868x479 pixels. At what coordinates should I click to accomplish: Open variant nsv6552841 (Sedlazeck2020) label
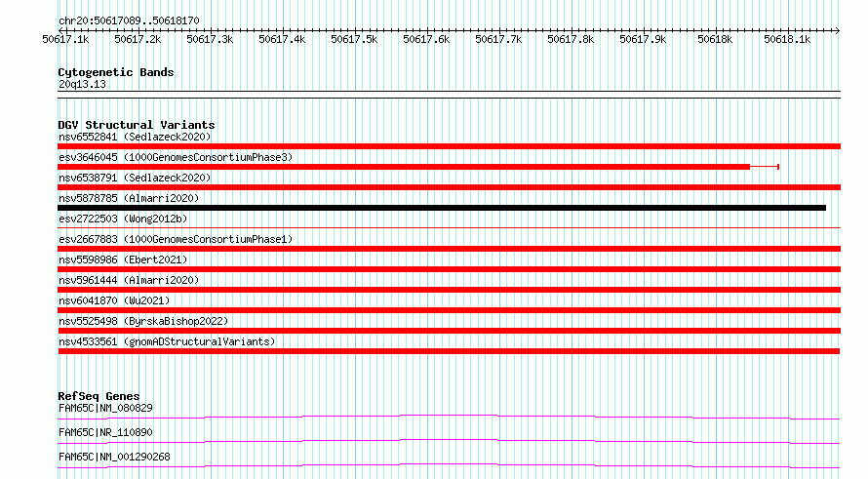[135, 137]
